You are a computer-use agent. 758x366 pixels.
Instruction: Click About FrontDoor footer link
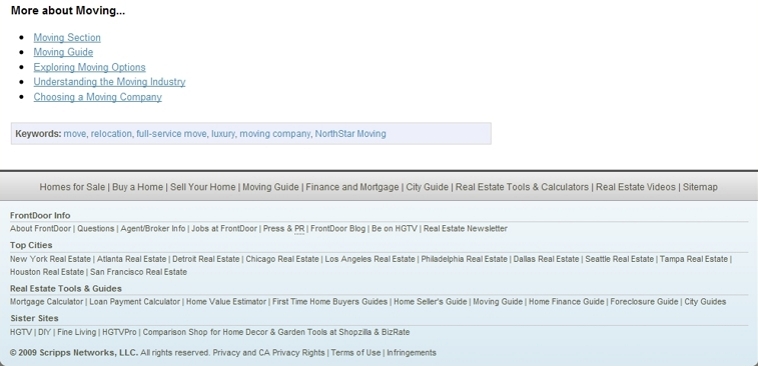click(41, 229)
